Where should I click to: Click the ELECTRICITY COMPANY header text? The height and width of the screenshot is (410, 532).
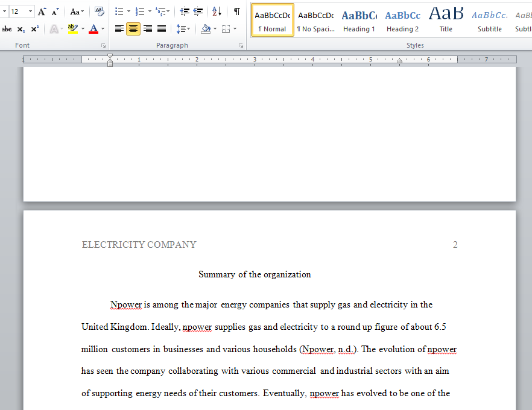click(x=139, y=245)
